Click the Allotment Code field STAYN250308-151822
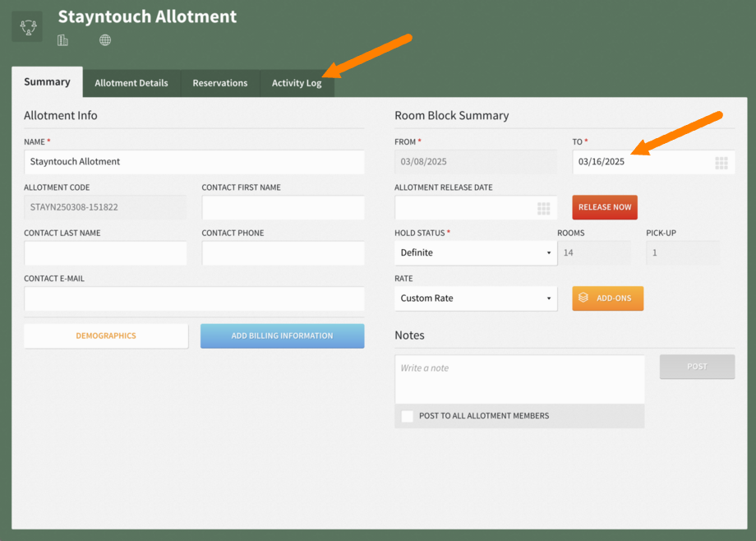This screenshot has height=541, width=756. [105, 207]
